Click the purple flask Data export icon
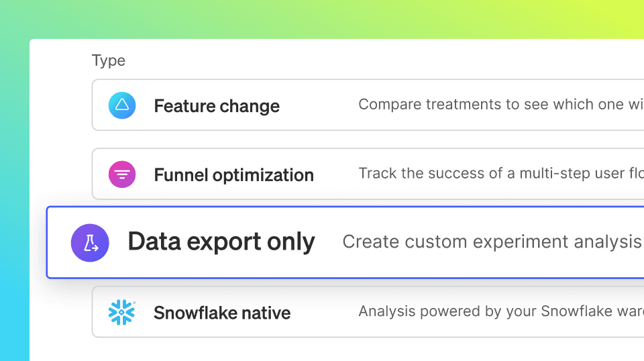Viewport: 644px width, 361px height. point(90,243)
